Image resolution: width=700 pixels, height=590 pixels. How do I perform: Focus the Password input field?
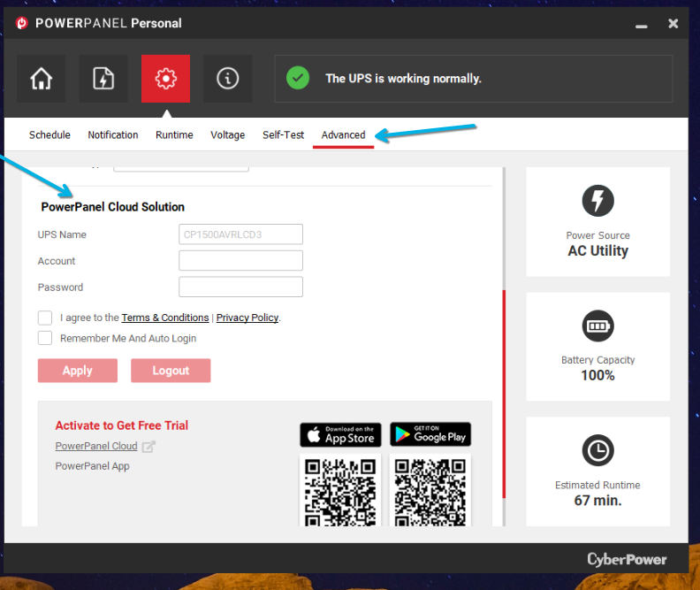tap(240, 287)
